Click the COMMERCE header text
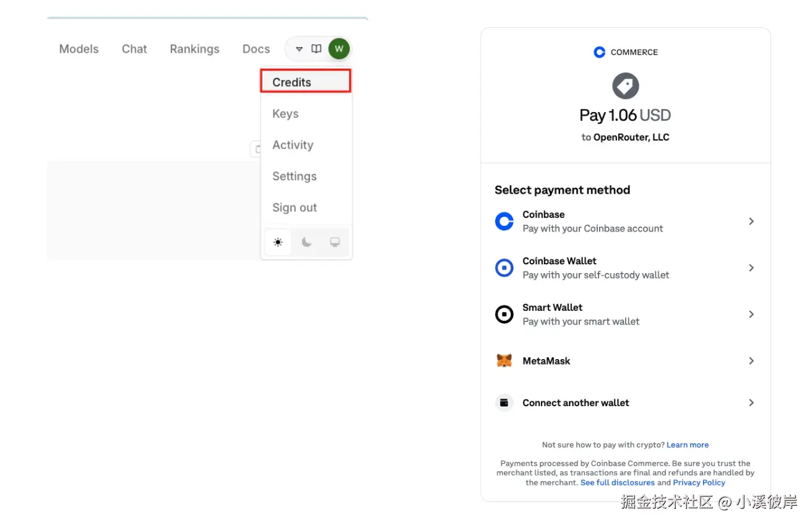The image size is (812, 525). (634, 52)
